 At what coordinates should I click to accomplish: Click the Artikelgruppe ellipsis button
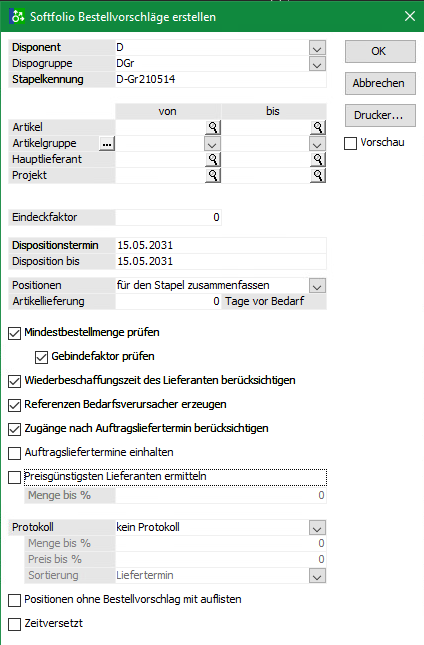(107, 144)
